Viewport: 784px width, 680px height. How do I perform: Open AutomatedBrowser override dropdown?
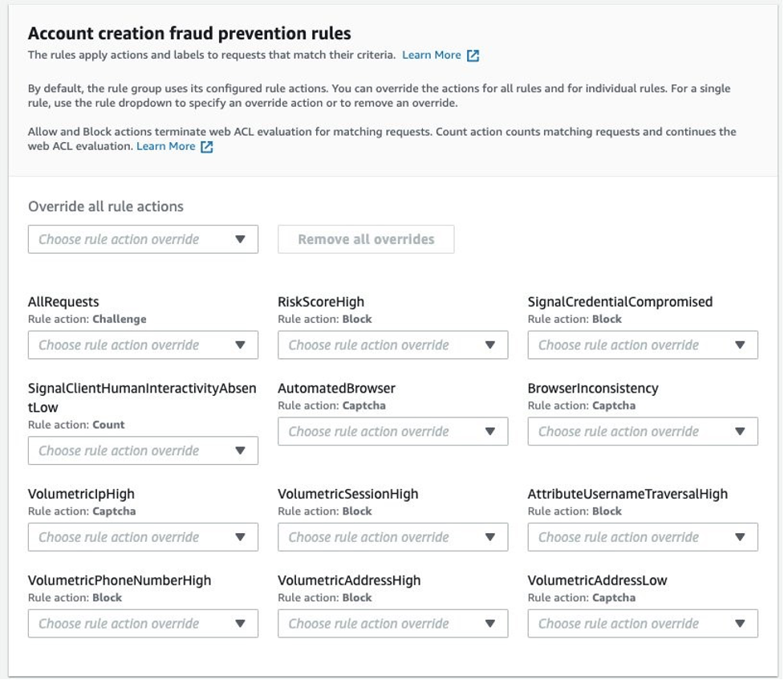pyautogui.click(x=392, y=432)
